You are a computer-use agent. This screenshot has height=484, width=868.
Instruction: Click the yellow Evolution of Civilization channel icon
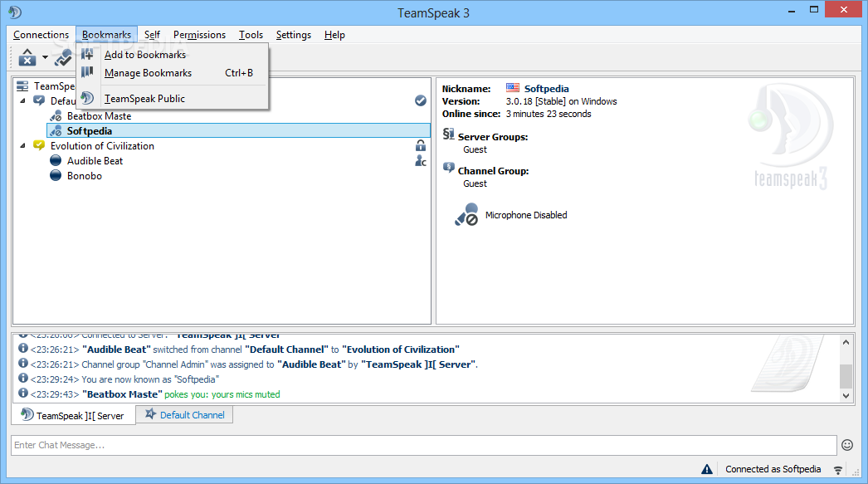point(39,145)
